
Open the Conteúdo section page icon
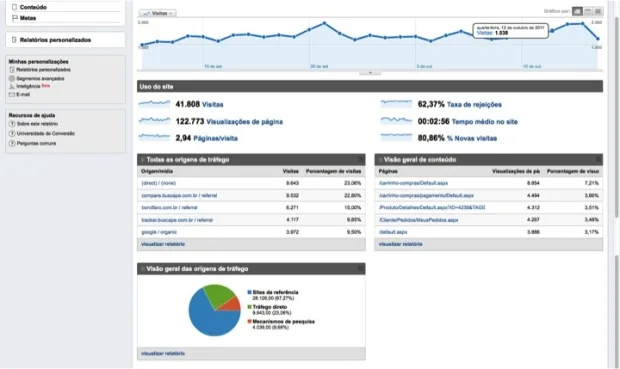(x=15, y=7)
